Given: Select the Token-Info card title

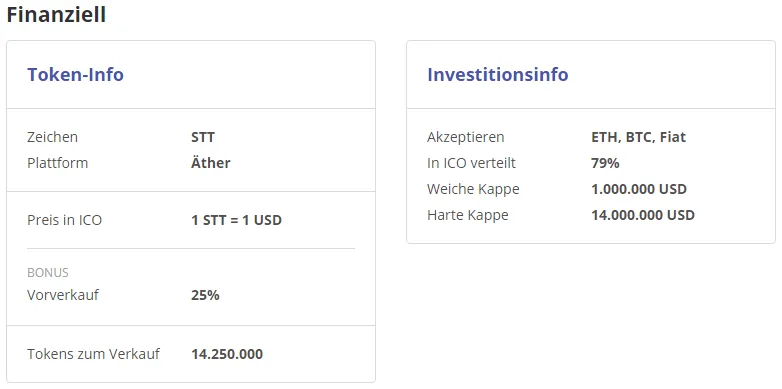Looking at the screenshot, I should 75,74.
